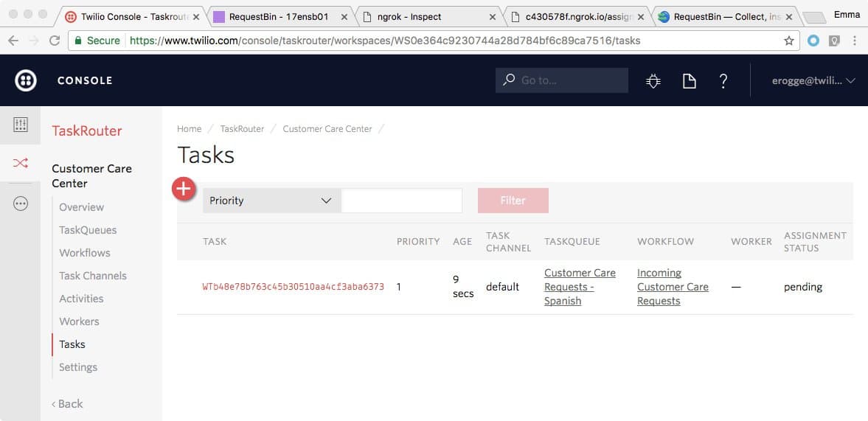
Task: Open Workers in the sidebar menu
Action: [79, 321]
